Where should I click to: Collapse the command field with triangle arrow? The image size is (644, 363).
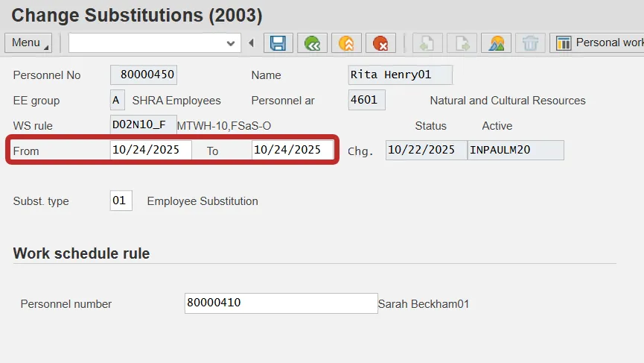point(251,43)
